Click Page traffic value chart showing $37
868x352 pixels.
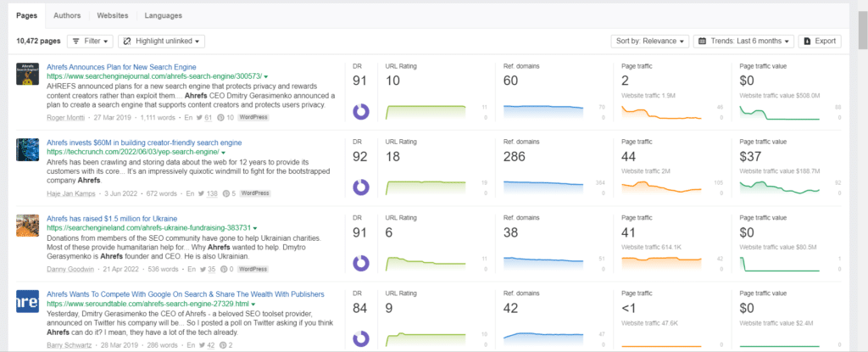[x=780, y=188]
